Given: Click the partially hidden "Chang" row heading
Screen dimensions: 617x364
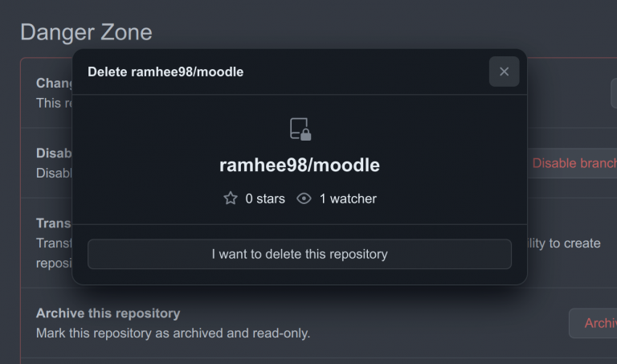Looking at the screenshot, I should click(x=55, y=83).
